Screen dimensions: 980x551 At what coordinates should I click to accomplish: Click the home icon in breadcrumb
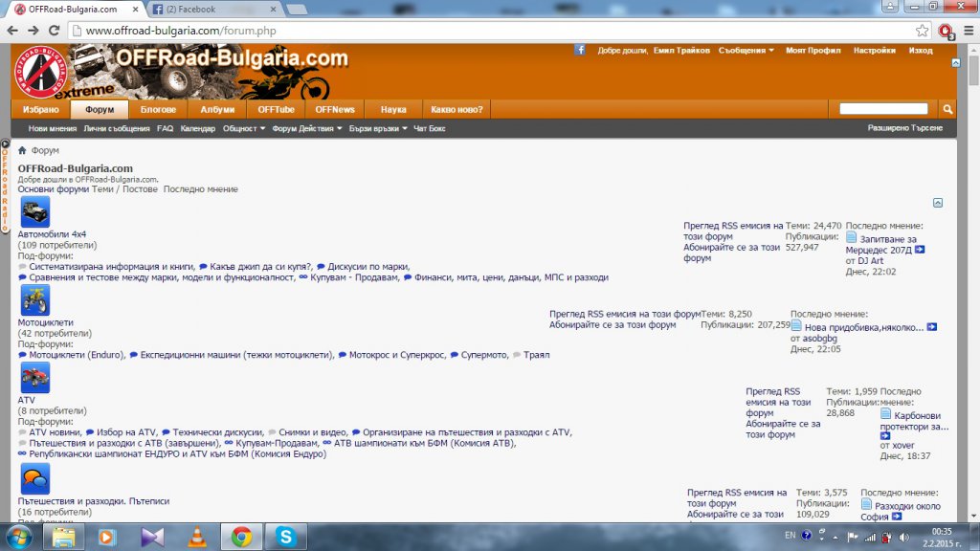pyautogui.click(x=23, y=150)
